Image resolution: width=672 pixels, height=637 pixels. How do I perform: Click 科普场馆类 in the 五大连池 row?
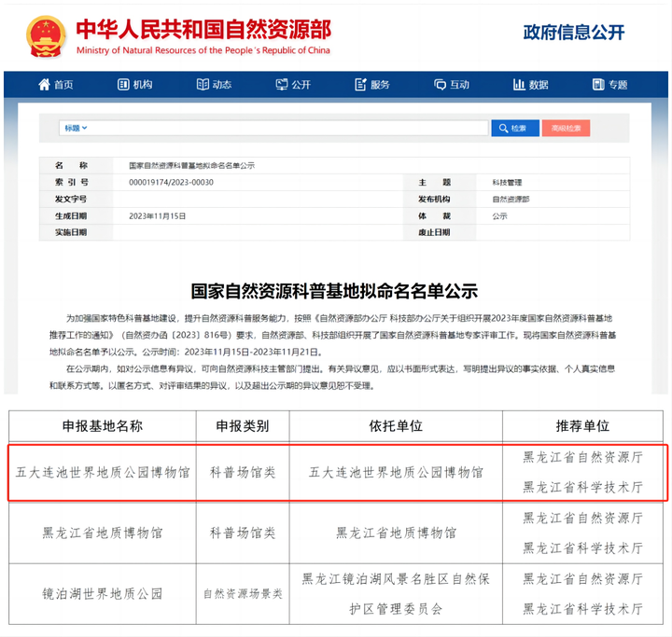(x=243, y=473)
